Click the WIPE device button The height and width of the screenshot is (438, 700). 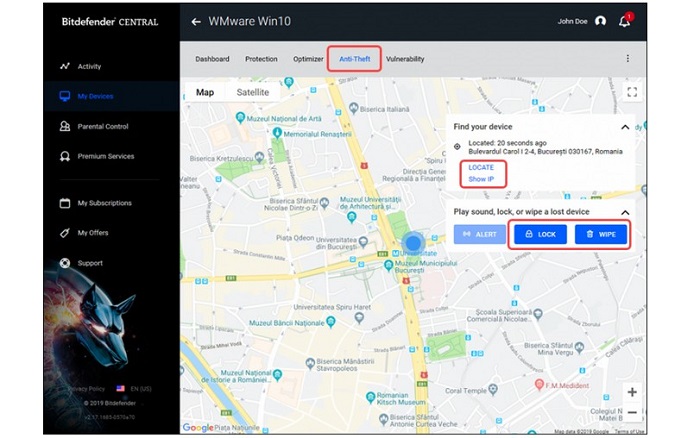tap(601, 234)
